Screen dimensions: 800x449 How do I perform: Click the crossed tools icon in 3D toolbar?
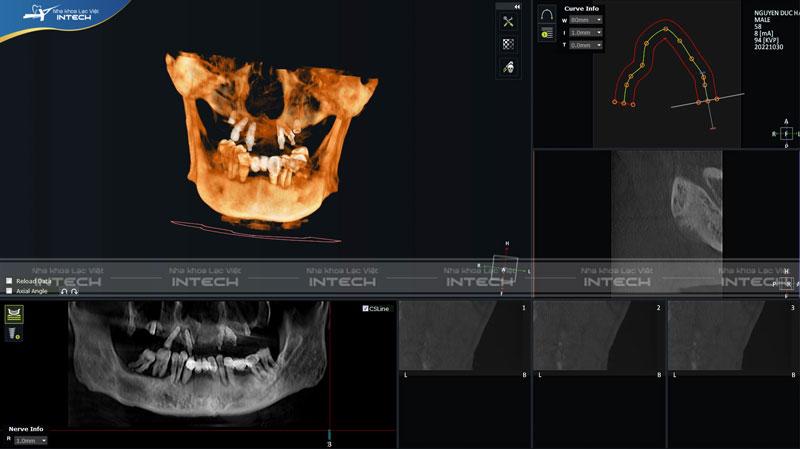click(508, 22)
